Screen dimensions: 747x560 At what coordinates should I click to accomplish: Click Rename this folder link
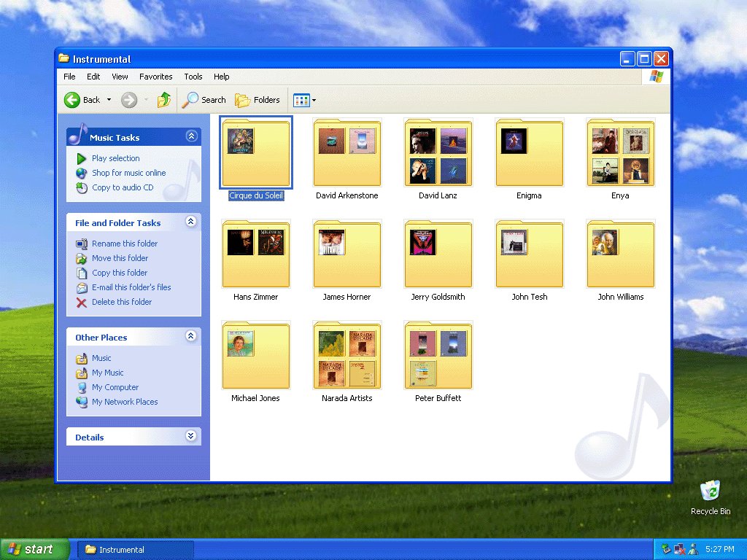point(124,244)
